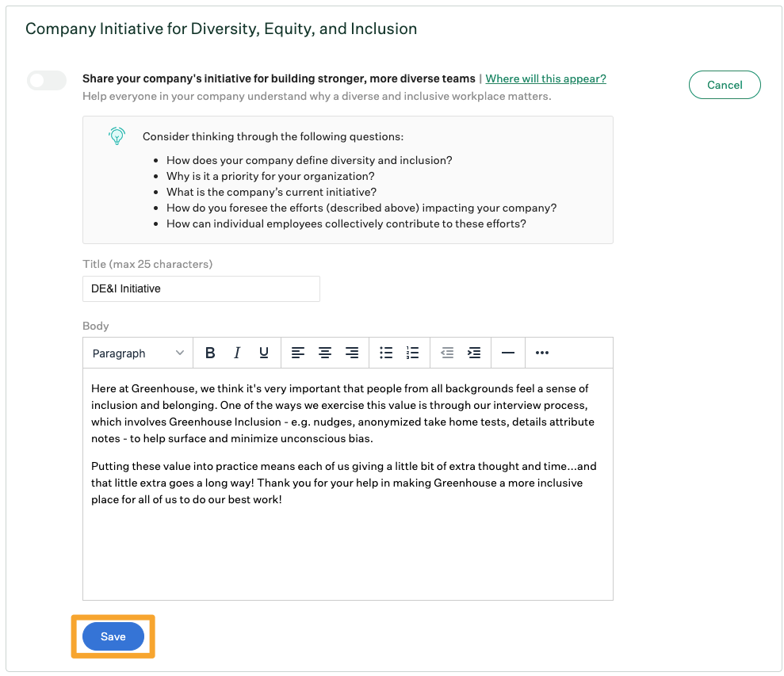Apply underline formatting

coord(263,353)
